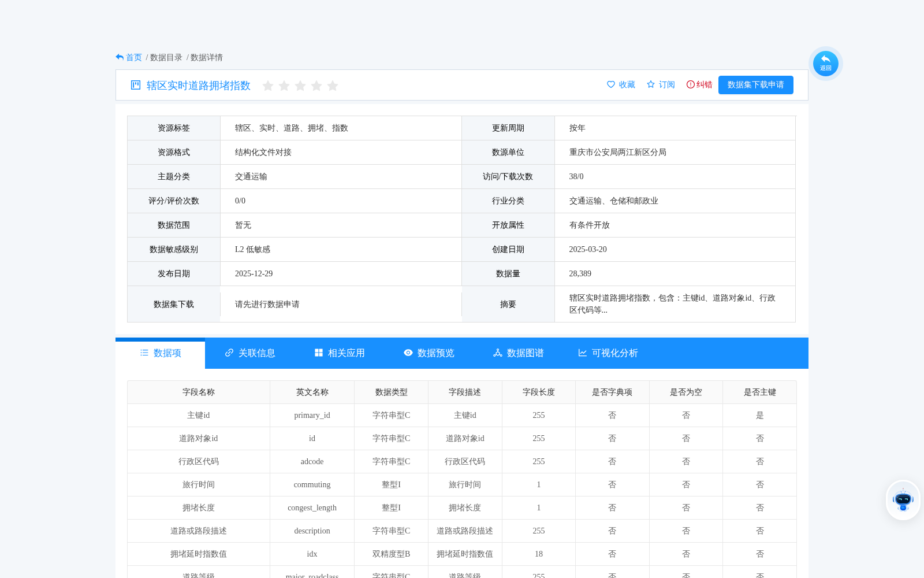Image resolution: width=924 pixels, height=578 pixels.
Task: Select the congest_length cell
Action: pyautogui.click(x=312, y=508)
